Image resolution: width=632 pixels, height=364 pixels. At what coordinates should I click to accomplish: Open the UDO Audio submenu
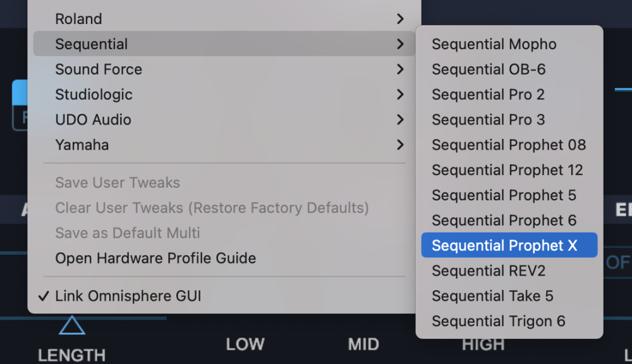pos(94,120)
